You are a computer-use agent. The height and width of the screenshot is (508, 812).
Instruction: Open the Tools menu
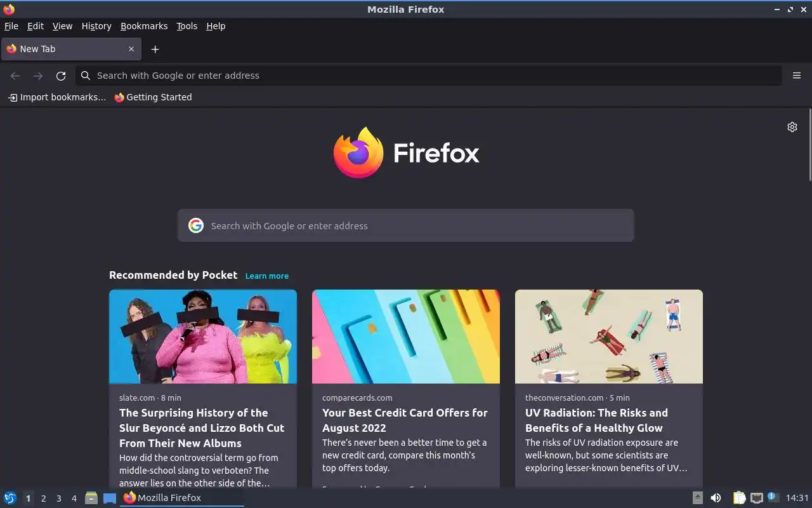click(x=187, y=26)
